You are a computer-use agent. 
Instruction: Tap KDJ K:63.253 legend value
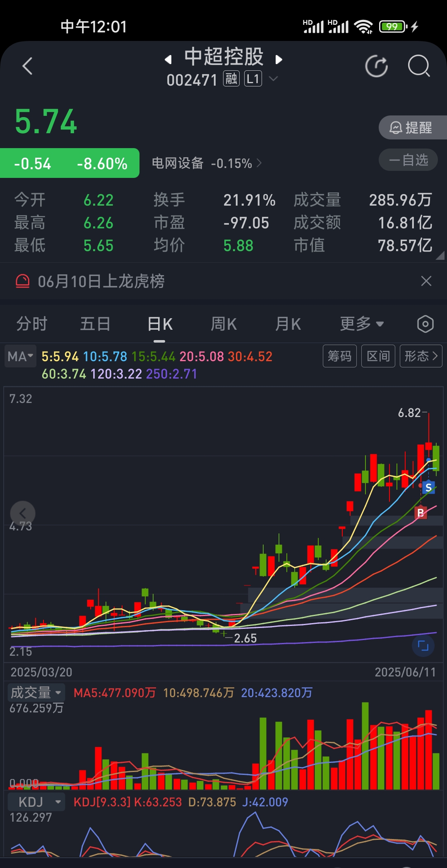coord(158,802)
